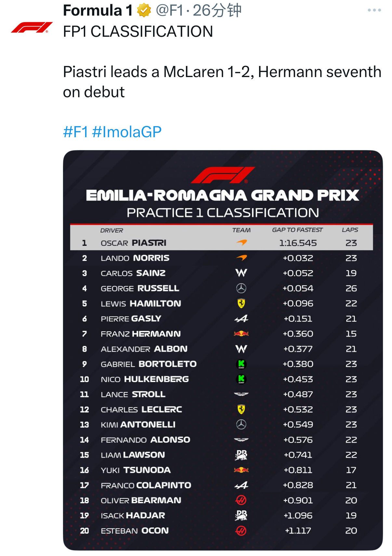Open the #F1 hashtag link
The image size is (392, 556).
(76, 132)
